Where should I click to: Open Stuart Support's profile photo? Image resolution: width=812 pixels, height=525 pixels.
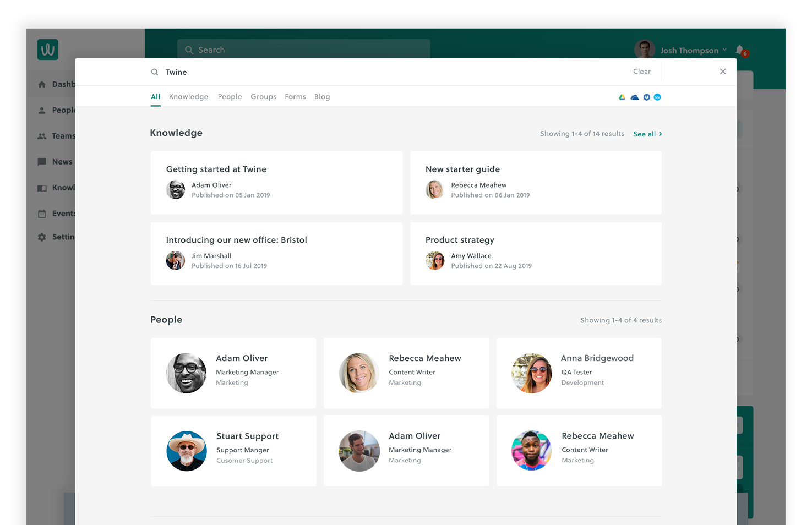pyautogui.click(x=187, y=451)
